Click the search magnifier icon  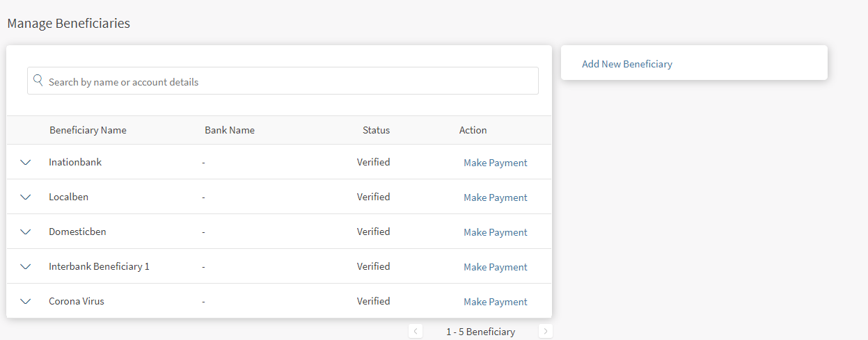[x=38, y=81]
